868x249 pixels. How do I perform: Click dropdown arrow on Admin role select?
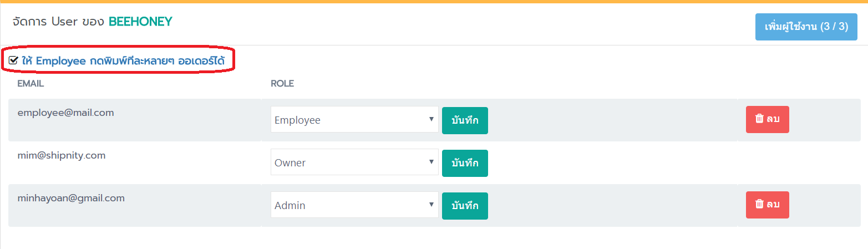(x=431, y=205)
